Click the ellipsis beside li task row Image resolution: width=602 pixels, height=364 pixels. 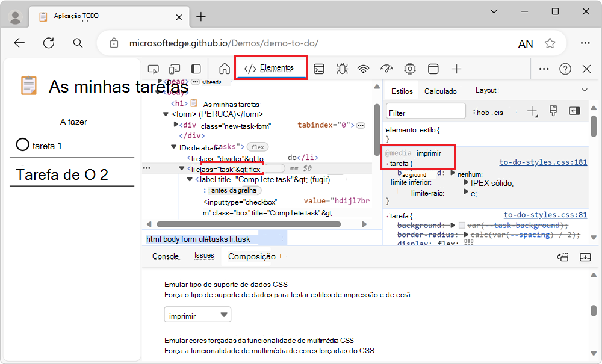point(147,168)
